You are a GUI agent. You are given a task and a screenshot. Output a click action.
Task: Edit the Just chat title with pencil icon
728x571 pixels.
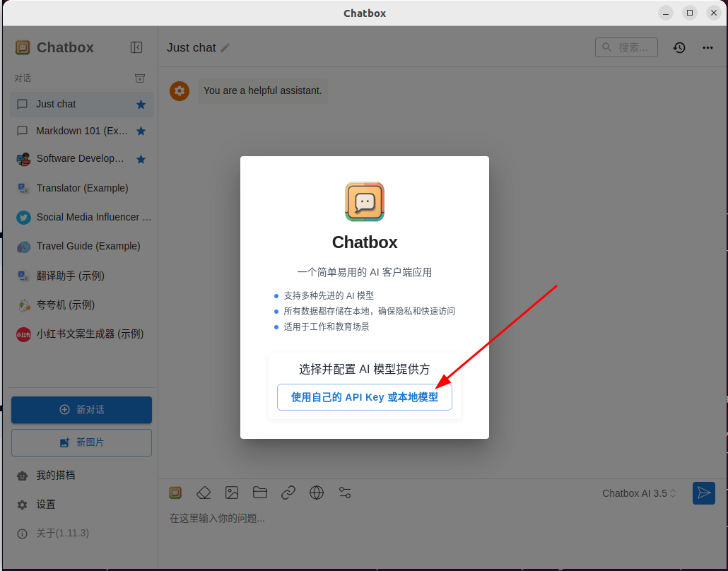coord(225,48)
